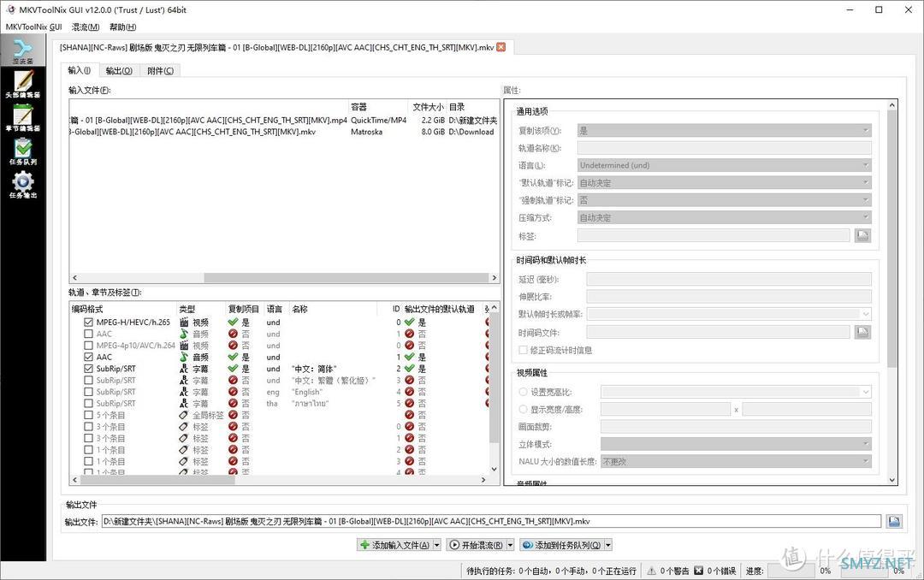This screenshot has height=580, width=924.
Task: Open the 语言 (language) dropdown
Action: pyautogui.click(x=724, y=165)
